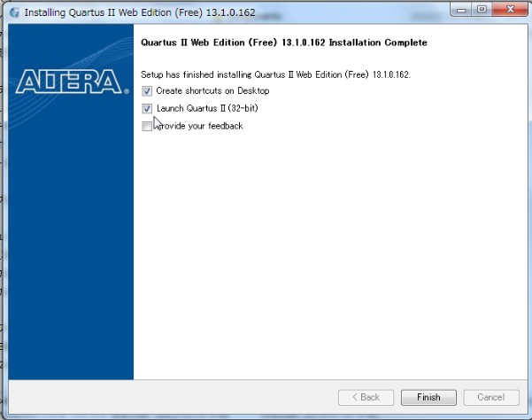Uncheck Create shortcuts on Desktop checkbox
This screenshot has height=420, width=532.
[147, 91]
